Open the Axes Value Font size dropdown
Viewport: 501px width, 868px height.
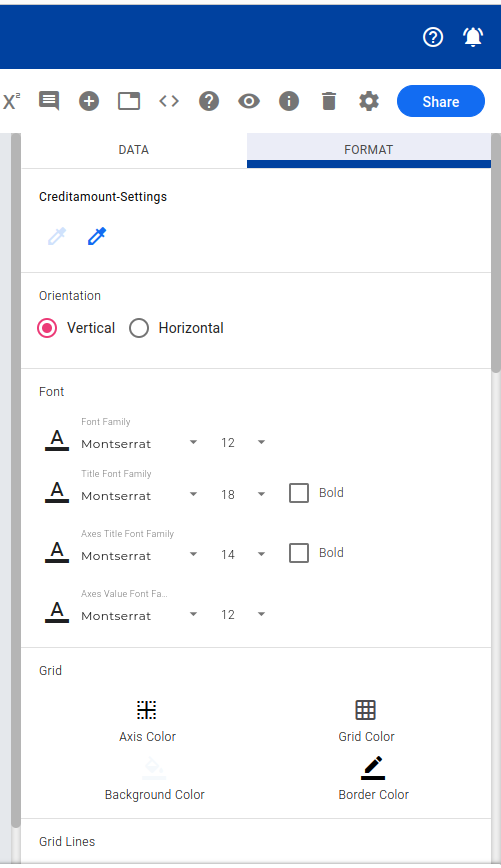[243, 614]
